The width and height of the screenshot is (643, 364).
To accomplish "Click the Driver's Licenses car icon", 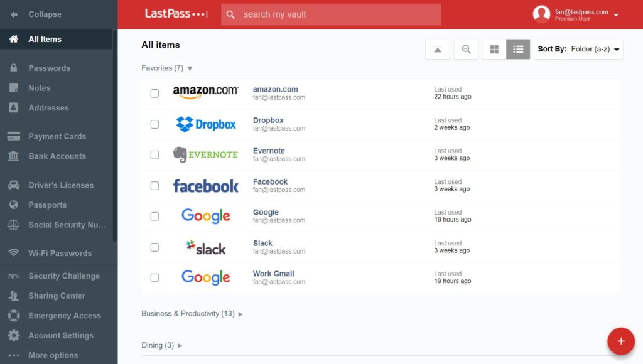I will point(14,185).
